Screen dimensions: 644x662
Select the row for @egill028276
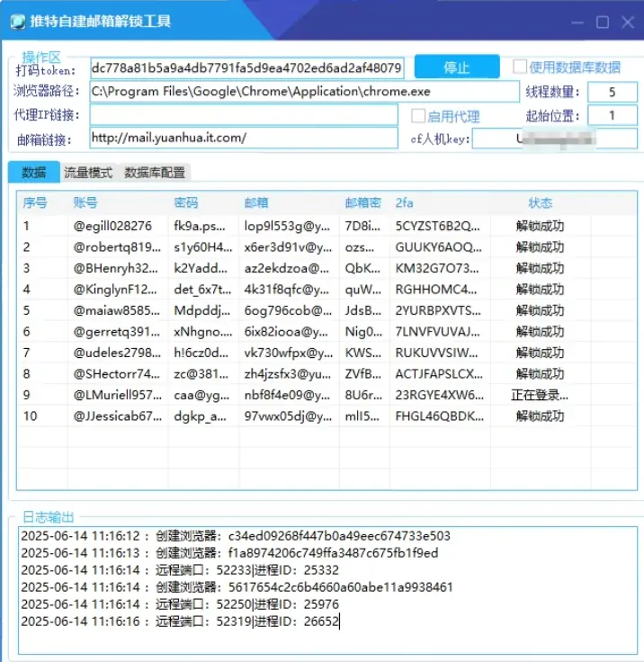(326, 227)
